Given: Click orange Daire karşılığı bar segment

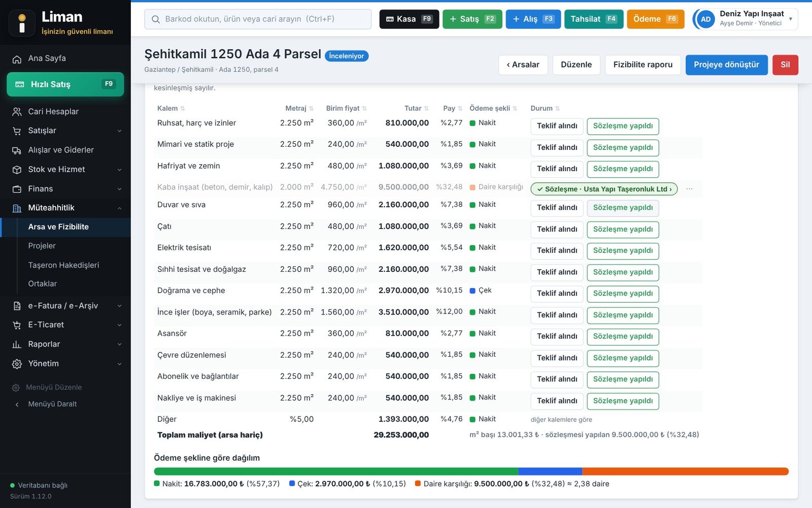Looking at the screenshot, I should pos(685,471).
